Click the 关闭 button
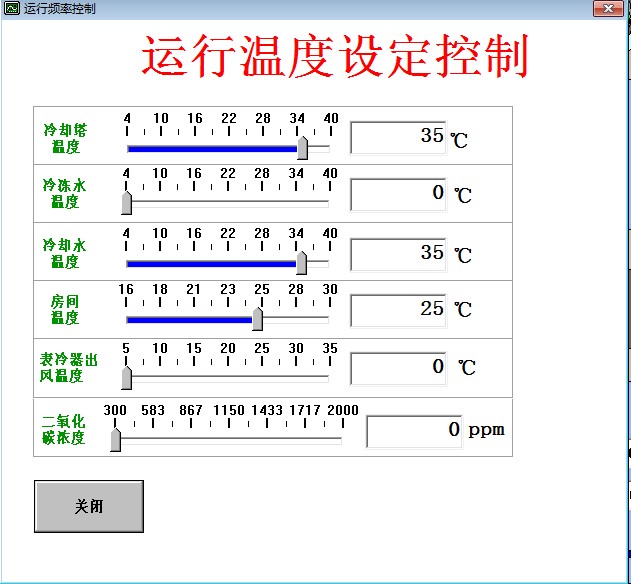 89,506
